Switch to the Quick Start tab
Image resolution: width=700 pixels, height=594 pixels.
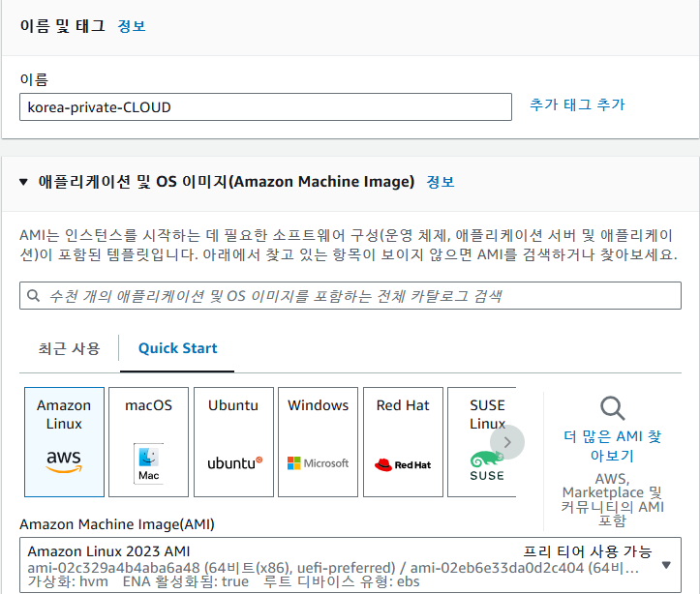(x=178, y=348)
